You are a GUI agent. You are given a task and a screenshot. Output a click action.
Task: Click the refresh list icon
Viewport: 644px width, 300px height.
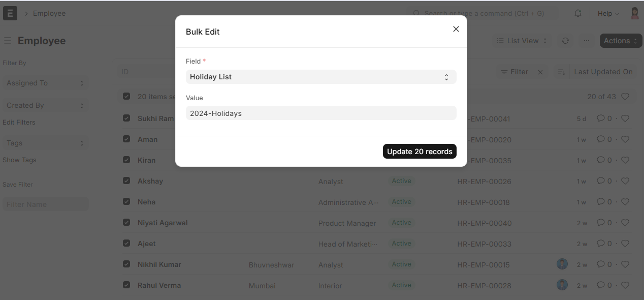point(565,41)
